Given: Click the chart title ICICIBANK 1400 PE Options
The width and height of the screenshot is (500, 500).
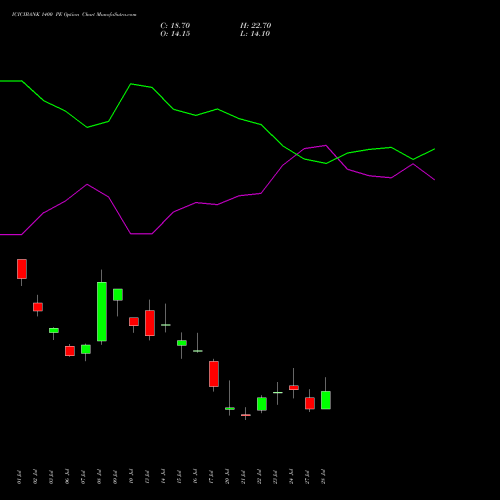Looking at the screenshot, I should (74, 15).
